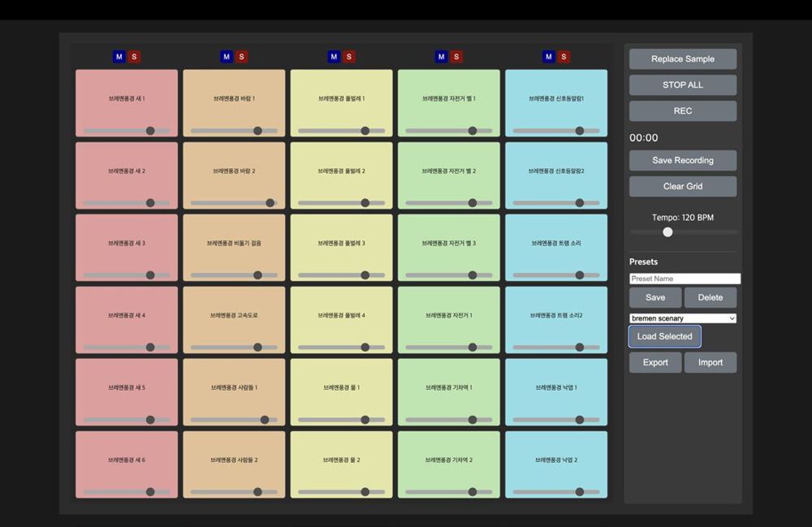
Task: Mute the yellow third column
Action: [334, 57]
